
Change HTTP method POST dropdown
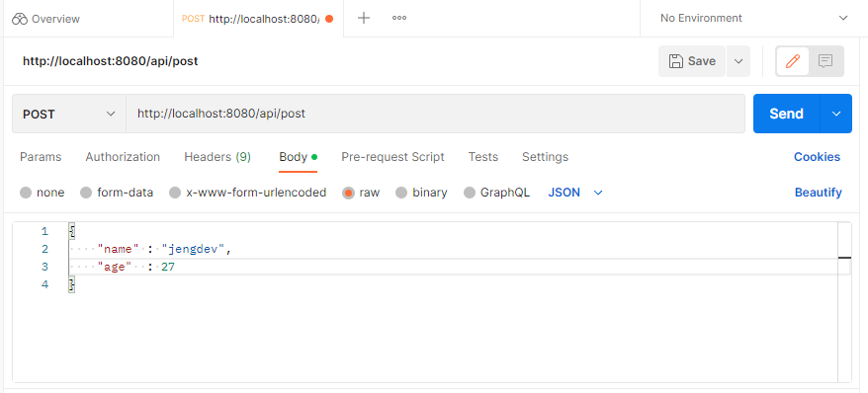click(69, 114)
